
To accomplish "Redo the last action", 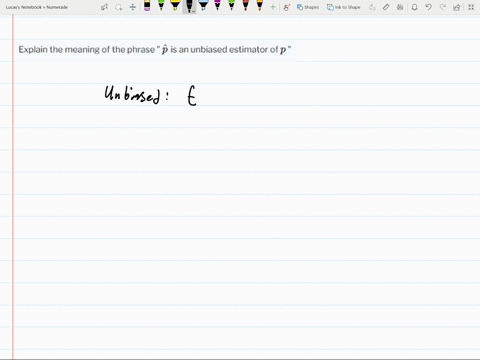I will tap(443, 7).
